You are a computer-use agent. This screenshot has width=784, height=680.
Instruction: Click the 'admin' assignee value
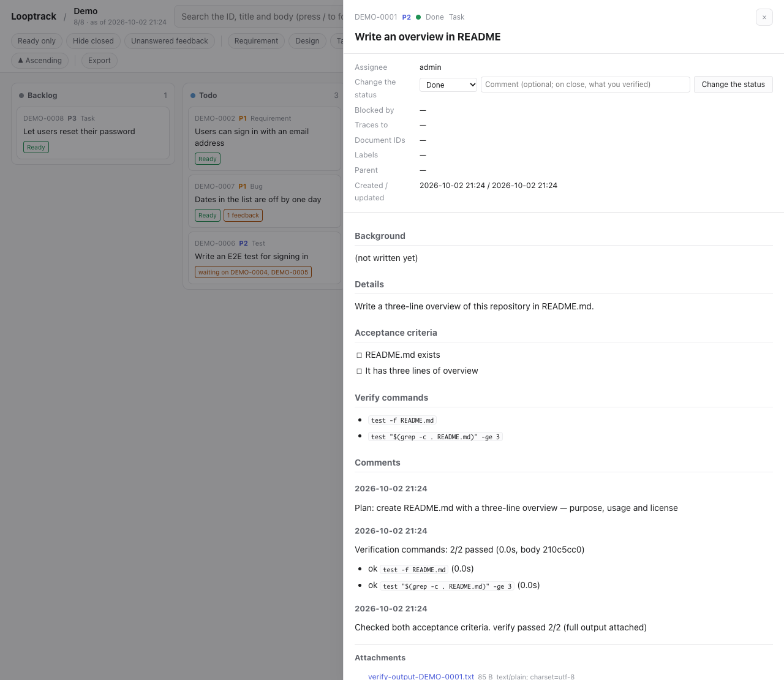point(431,67)
